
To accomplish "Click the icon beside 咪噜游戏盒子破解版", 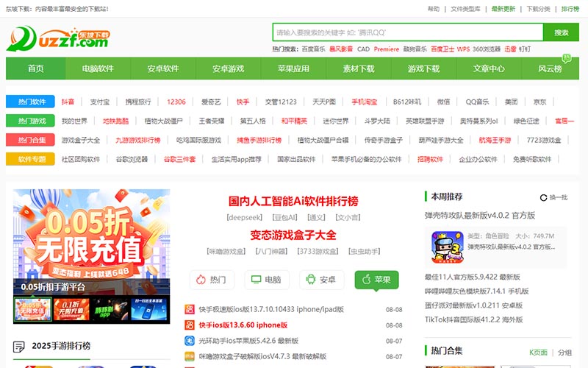I will pos(190,356).
